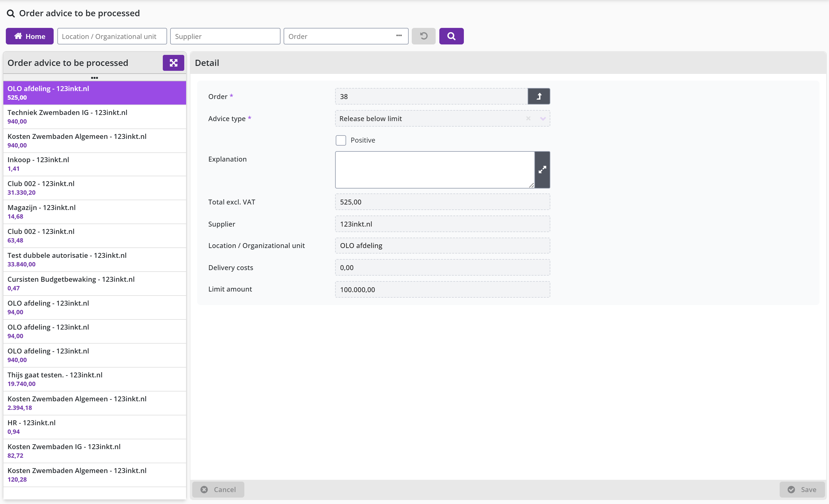This screenshot has width=829, height=504.
Task: Click the Location detail field OLO afdeling
Action: pyautogui.click(x=442, y=246)
